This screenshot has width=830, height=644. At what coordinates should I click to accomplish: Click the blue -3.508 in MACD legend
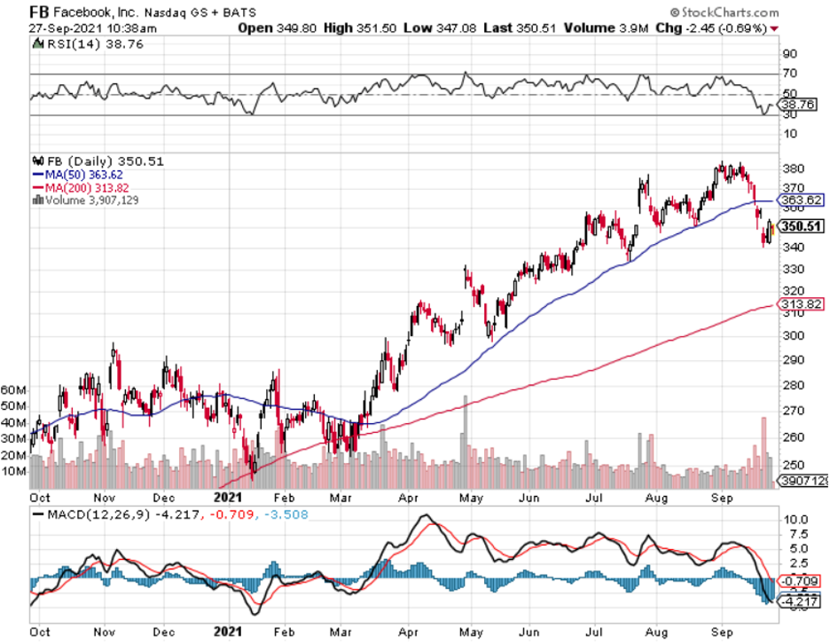tap(286, 514)
